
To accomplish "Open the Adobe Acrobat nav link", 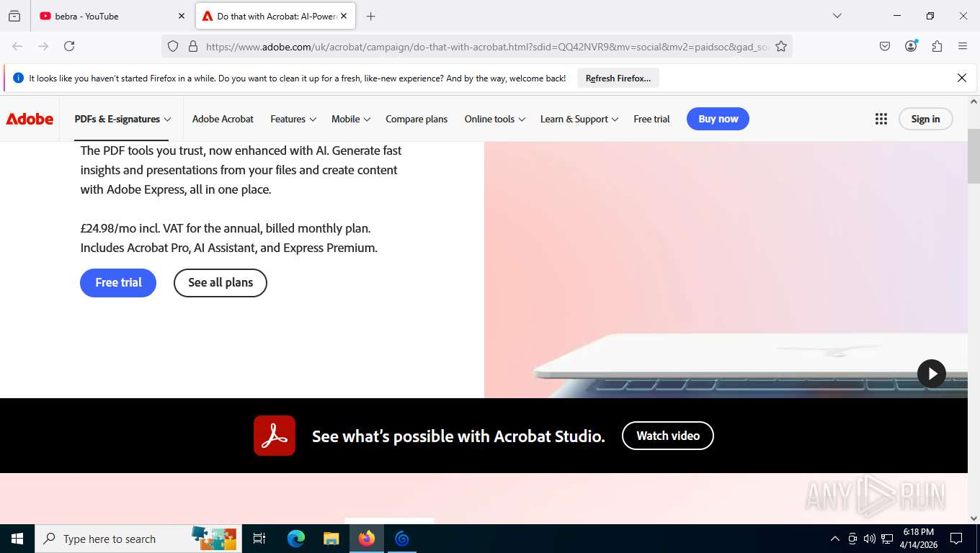I will [x=223, y=119].
